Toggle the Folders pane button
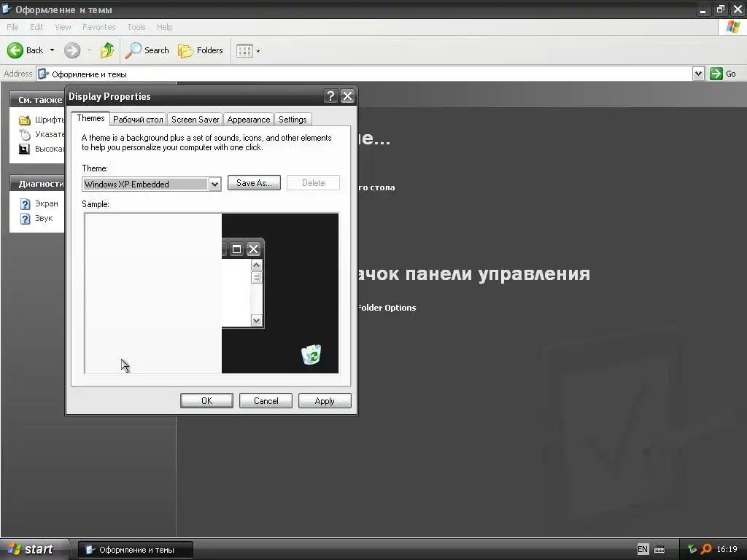747x560 pixels. tap(201, 50)
